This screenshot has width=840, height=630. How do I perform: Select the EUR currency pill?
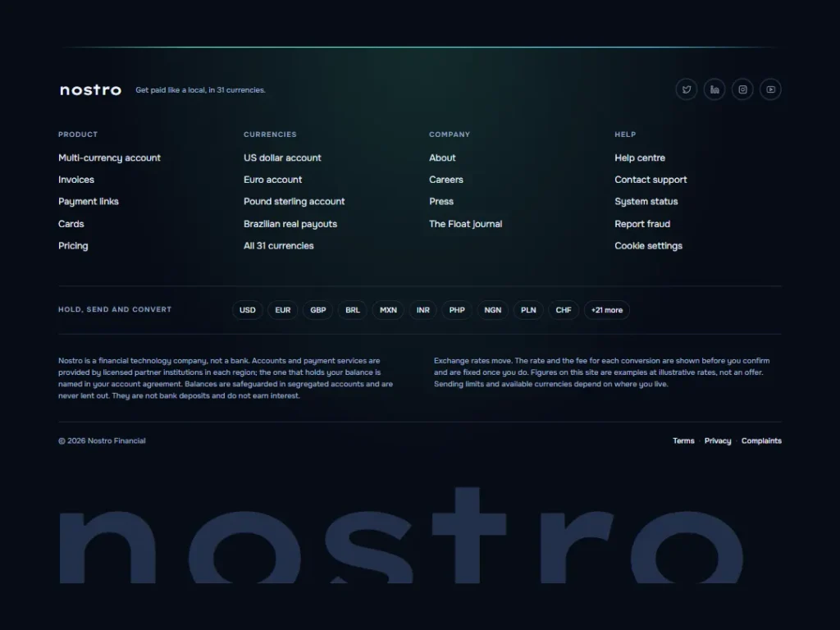click(x=283, y=310)
